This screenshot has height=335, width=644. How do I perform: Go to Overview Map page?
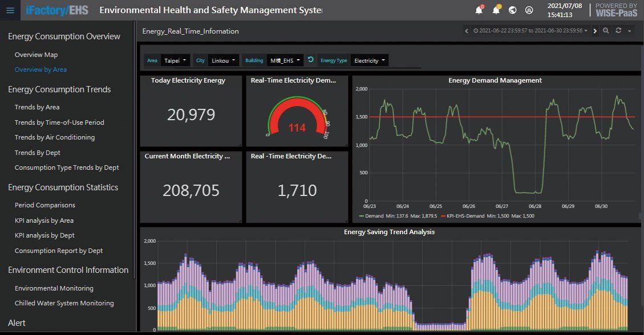(36, 55)
